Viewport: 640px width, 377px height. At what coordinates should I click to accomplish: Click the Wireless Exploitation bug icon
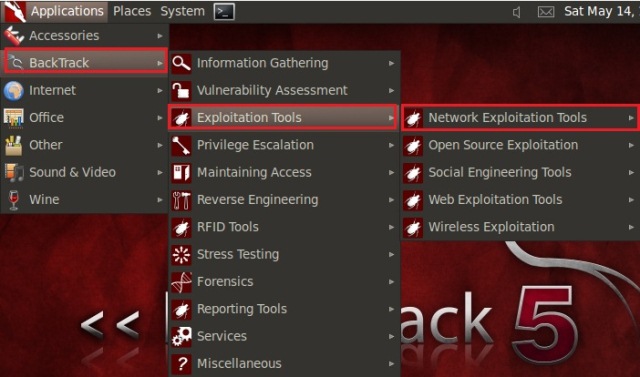[413, 227]
